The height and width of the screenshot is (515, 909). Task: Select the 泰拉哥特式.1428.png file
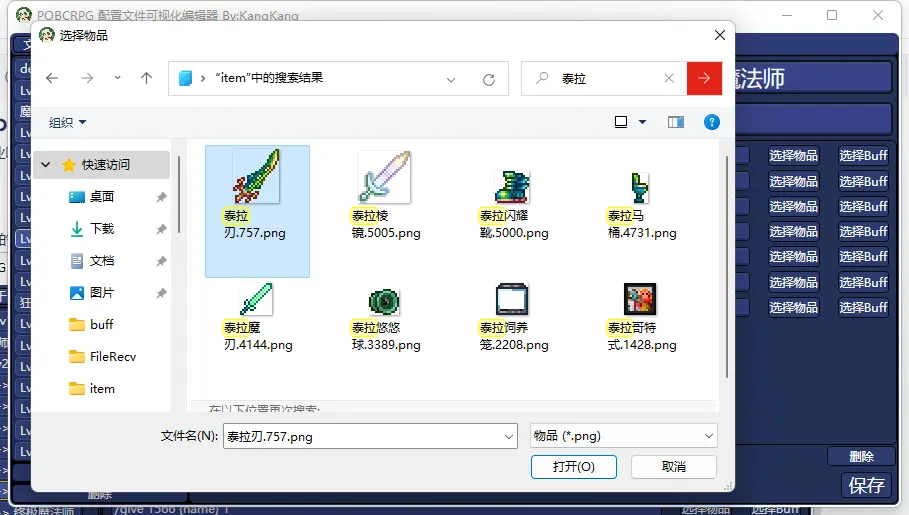coord(641,318)
